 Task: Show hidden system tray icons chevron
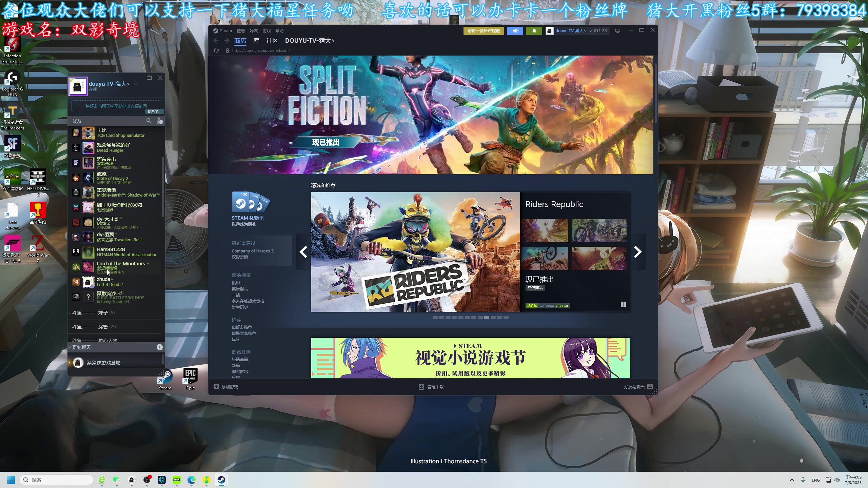(792, 480)
